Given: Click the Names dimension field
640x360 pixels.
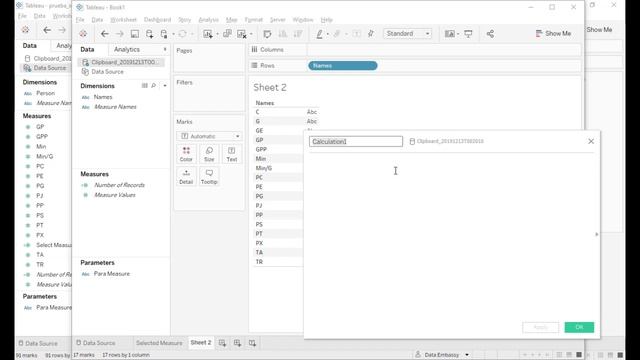Looking at the screenshot, I should (x=102, y=97).
